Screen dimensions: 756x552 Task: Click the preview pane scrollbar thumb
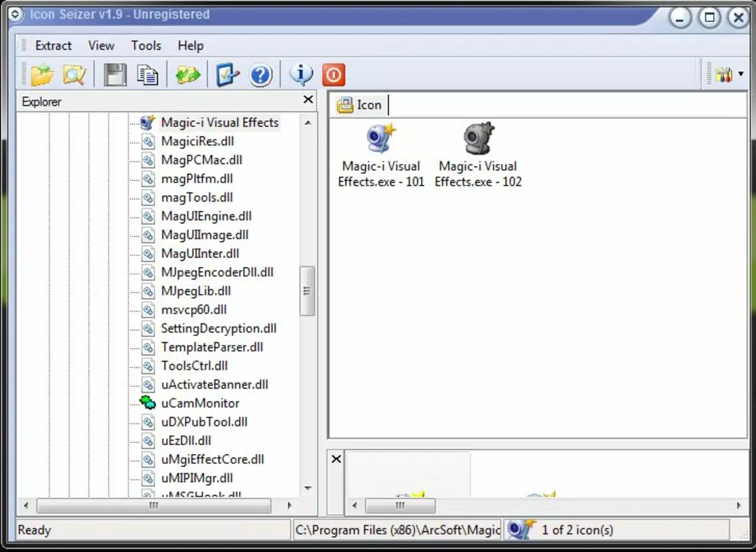tap(400, 506)
